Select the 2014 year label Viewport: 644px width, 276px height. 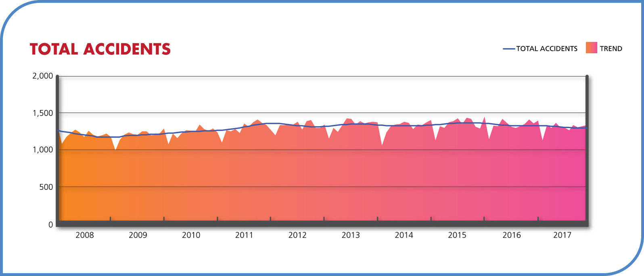pyautogui.click(x=404, y=235)
